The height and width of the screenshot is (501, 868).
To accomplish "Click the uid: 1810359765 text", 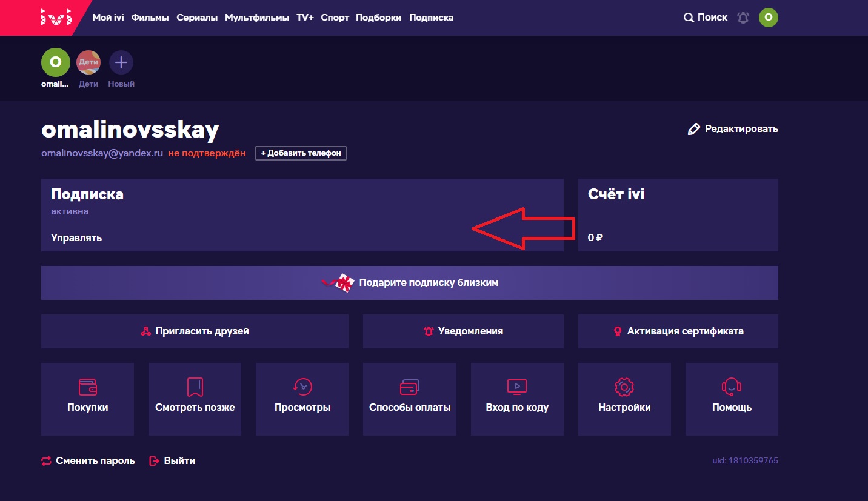I will 746,461.
